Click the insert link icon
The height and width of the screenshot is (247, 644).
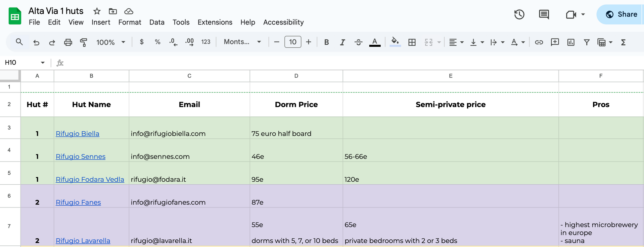539,42
